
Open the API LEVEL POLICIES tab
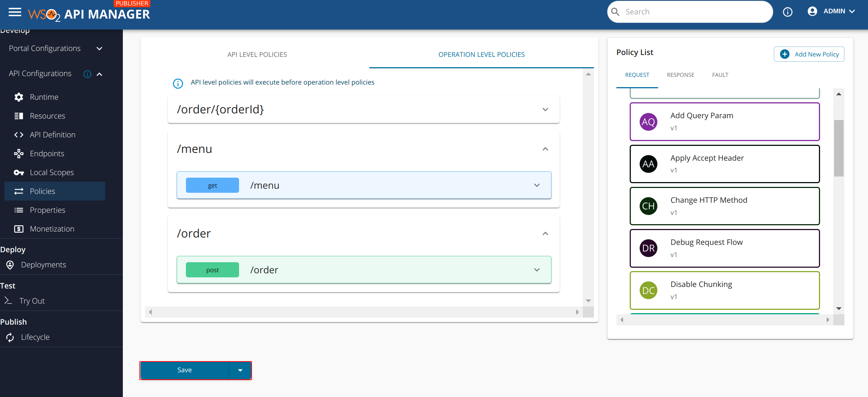point(257,54)
